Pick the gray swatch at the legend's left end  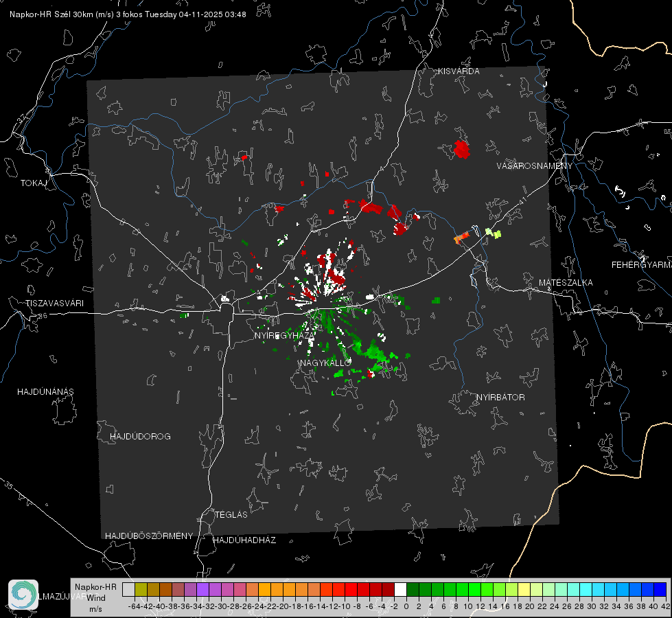coord(128,589)
